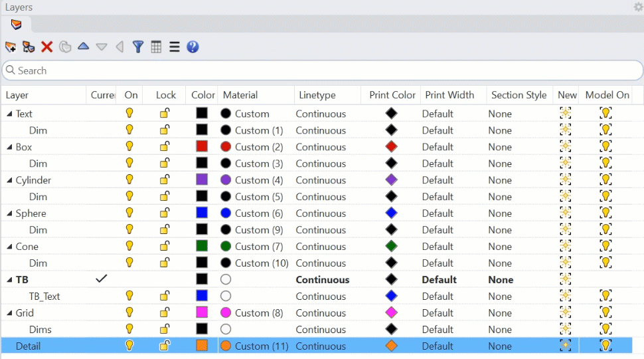Move the layer up with the up arrow
644x359 pixels.
(x=83, y=47)
